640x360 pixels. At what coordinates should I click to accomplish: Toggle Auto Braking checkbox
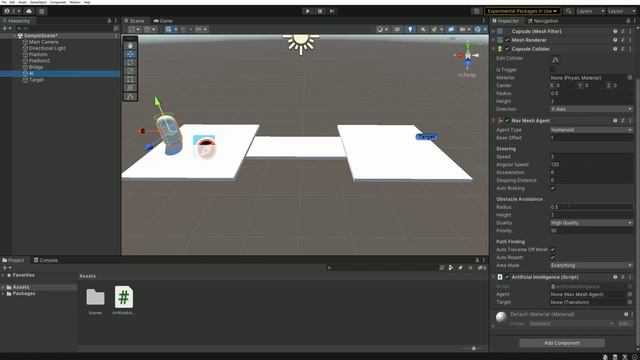click(553, 188)
